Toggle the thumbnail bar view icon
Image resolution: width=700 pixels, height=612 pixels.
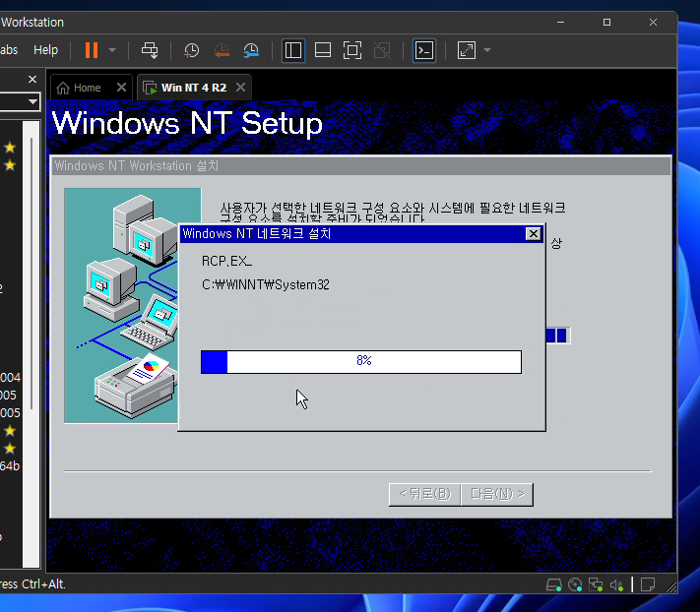(x=323, y=50)
